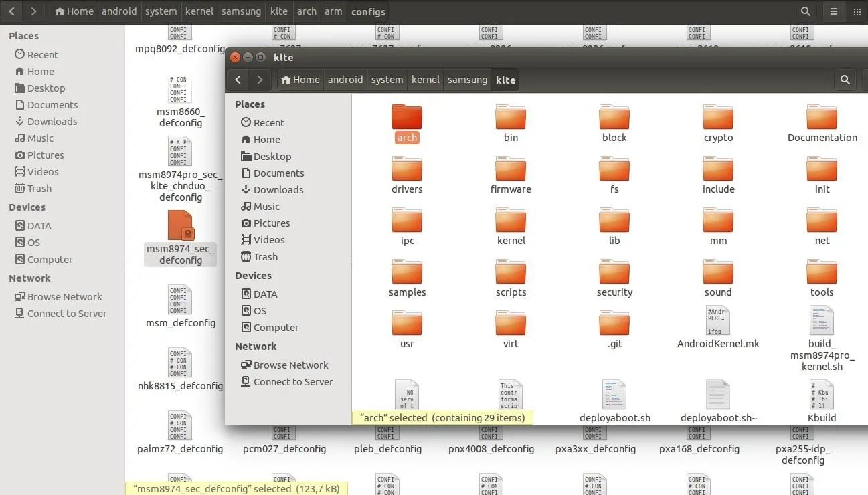Go back in klte window

tap(238, 80)
